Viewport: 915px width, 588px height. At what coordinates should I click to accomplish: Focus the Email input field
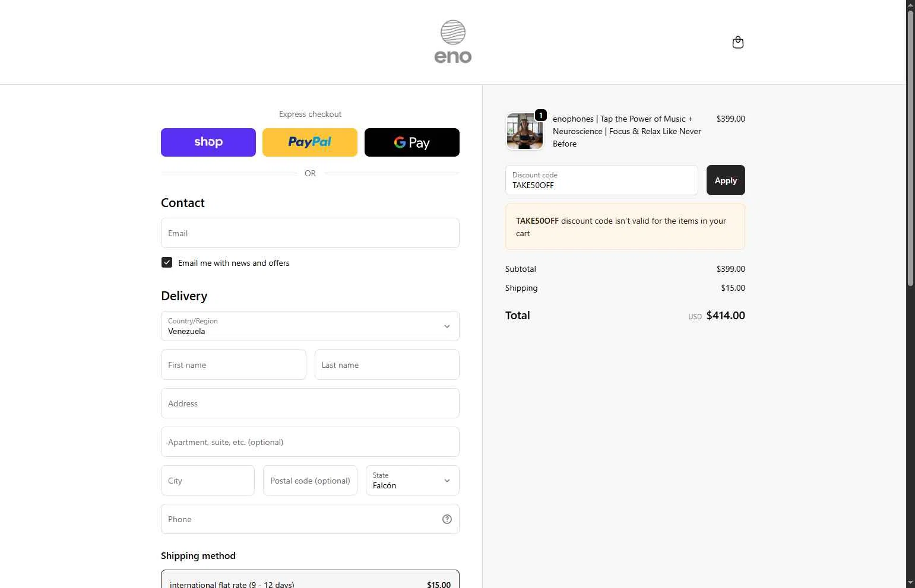coord(310,233)
